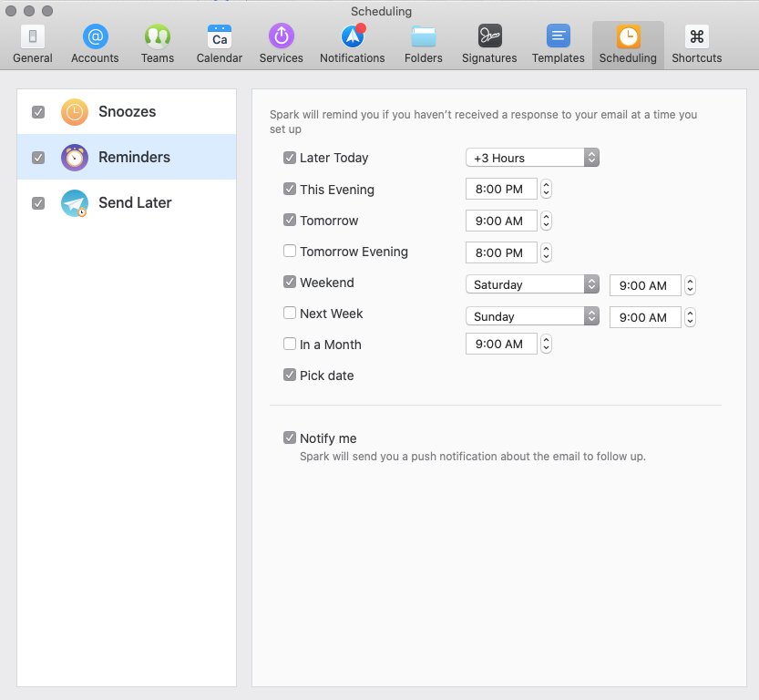759x700 pixels.
Task: Open the Templates preferences icon
Action: point(559,36)
